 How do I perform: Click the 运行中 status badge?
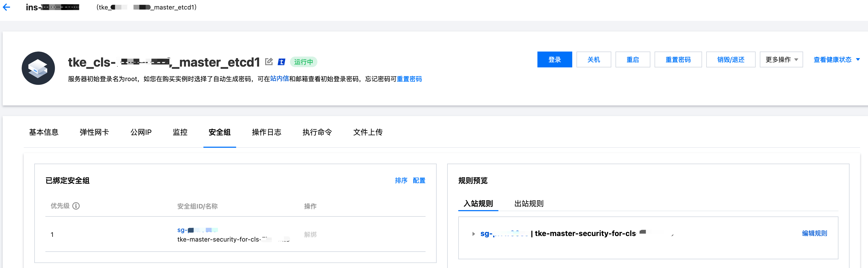(x=303, y=62)
